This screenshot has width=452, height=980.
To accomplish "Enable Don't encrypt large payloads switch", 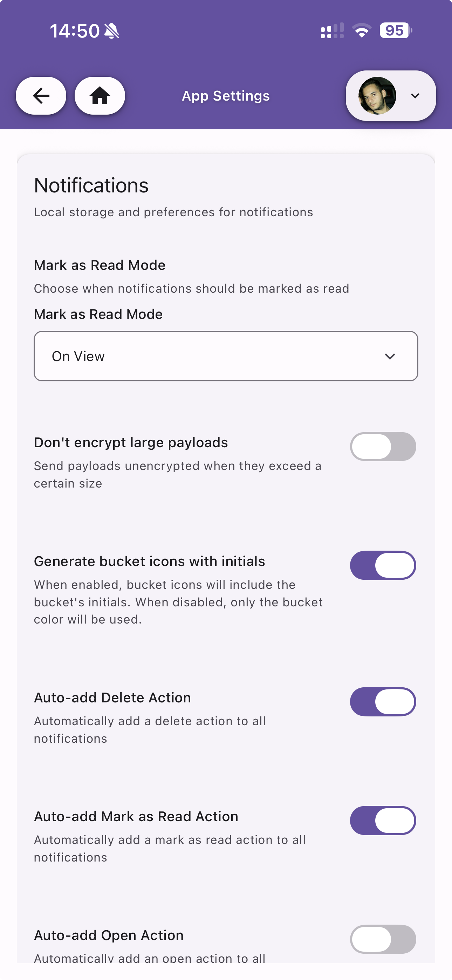I will coord(383,446).
